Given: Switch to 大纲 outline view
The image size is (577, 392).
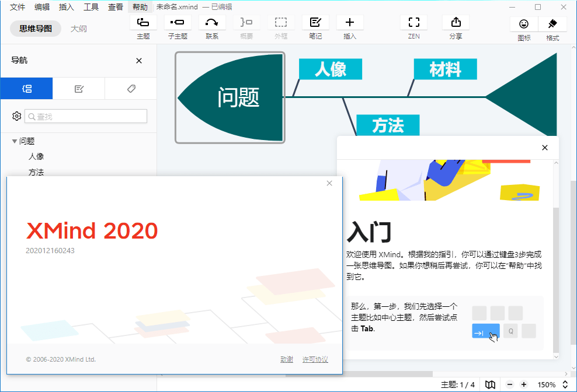Looking at the screenshot, I should point(79,29).
